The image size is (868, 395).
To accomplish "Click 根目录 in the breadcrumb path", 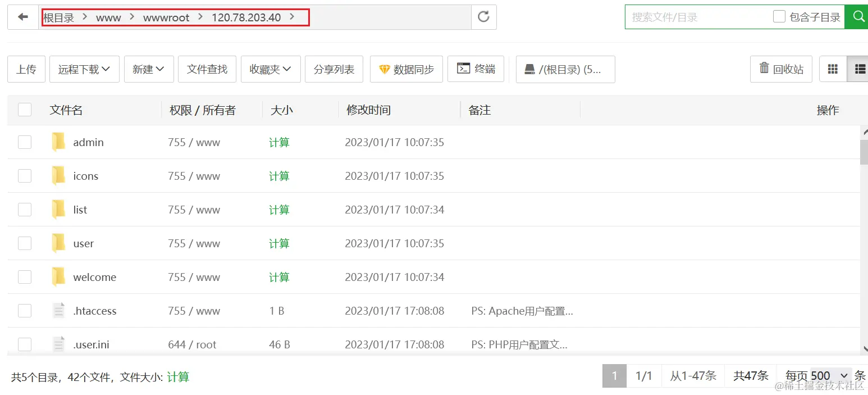I will point(59,17).
